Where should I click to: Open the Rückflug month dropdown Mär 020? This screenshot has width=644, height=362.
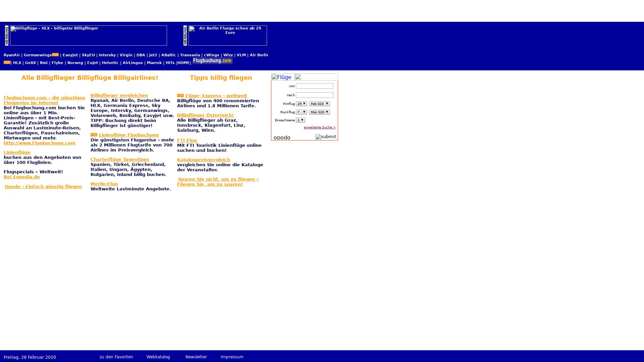[x=319, y=112]
